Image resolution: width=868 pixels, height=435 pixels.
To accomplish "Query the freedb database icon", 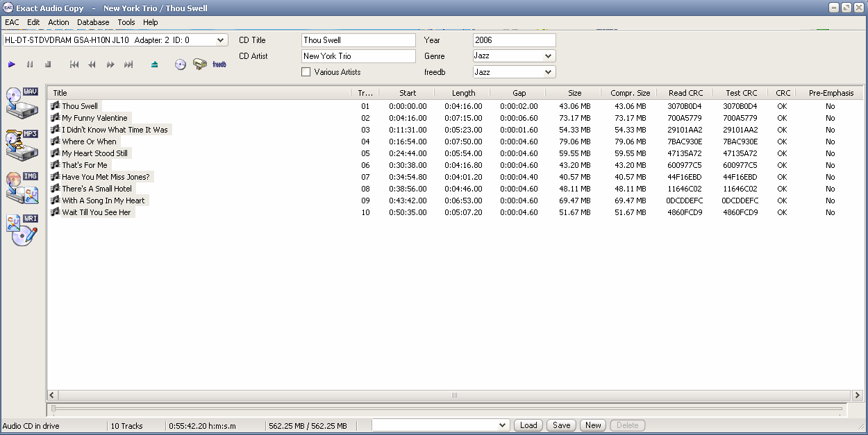I will coord(219,65).
